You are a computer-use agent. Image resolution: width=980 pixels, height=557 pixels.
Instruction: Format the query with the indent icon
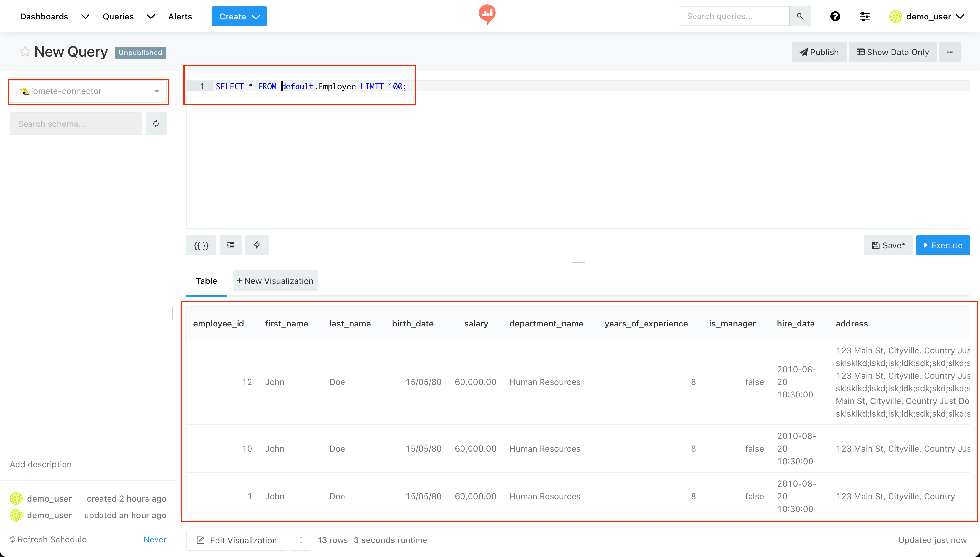point(230,245)
